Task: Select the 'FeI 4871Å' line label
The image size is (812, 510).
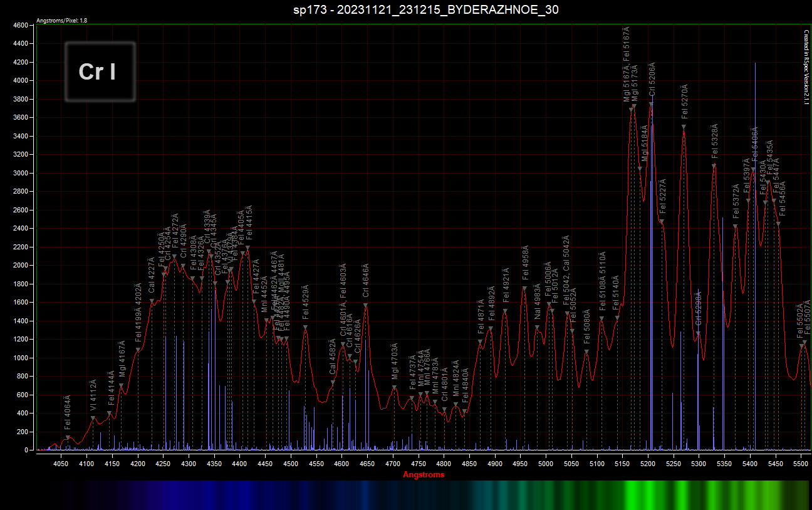Action: click(481, 317)
